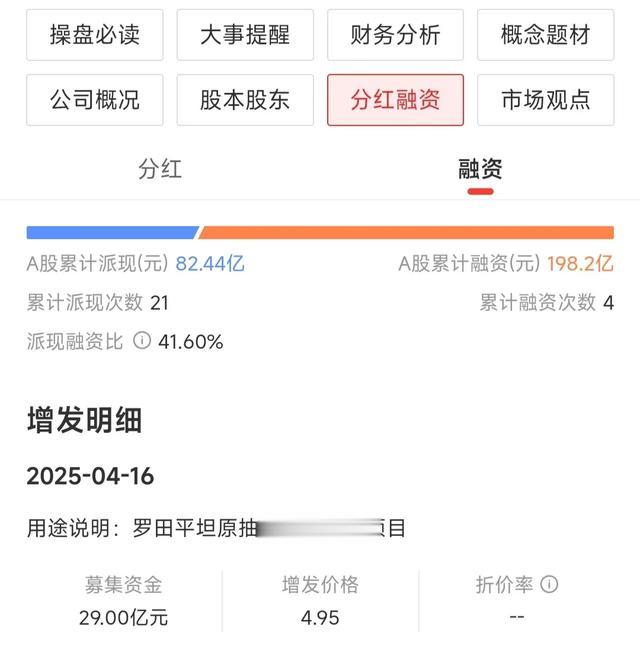Tap the 募集资金 29.00亿元 cell
This screenshot has width=640, height=655.
[x=124, y=601]
